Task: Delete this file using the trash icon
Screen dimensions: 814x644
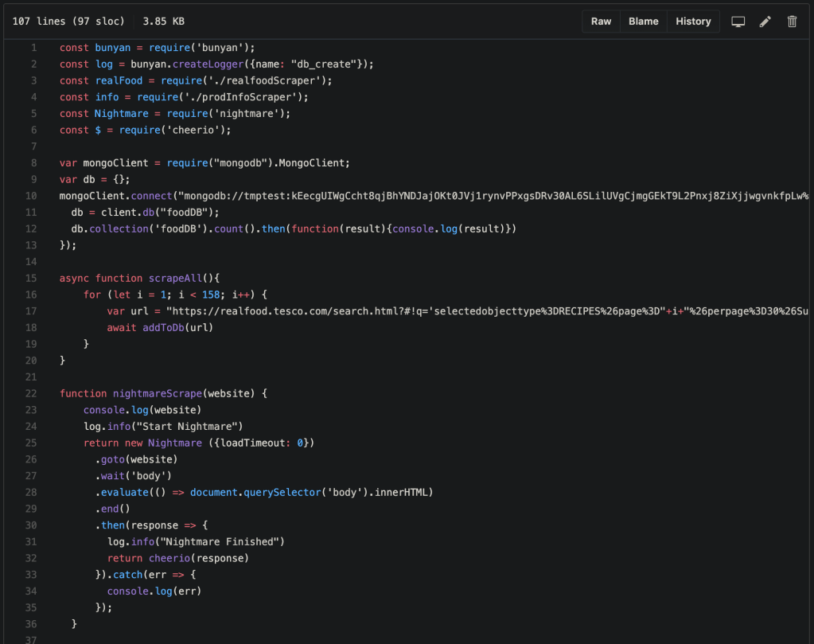Action: click(792, 21)
